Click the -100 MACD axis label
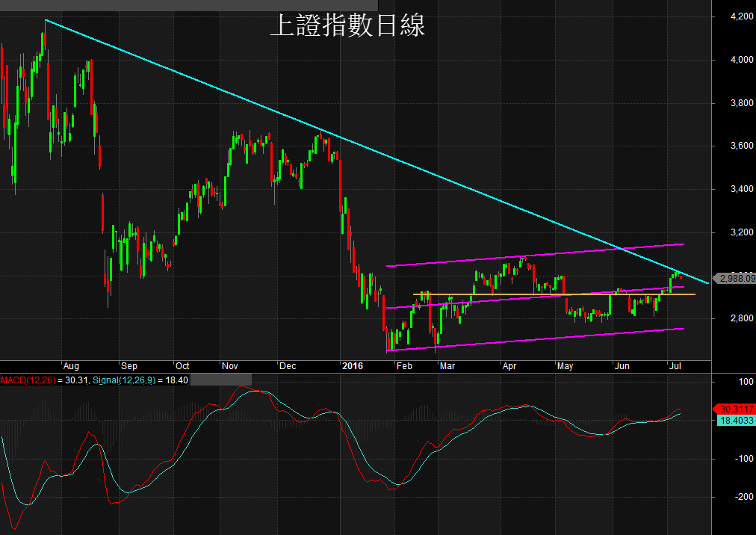 point(744,459)
